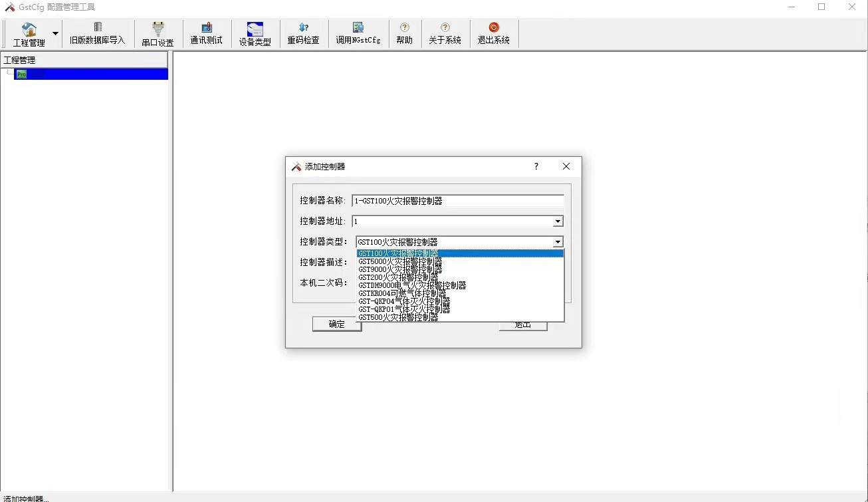Confirm dialog with 确定 button
Image resolution: width=868 pixels, height=502 pixels.
click(x=337, y=324)
